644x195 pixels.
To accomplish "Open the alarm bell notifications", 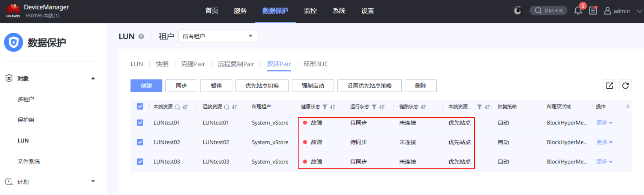I will click(578, 10).
